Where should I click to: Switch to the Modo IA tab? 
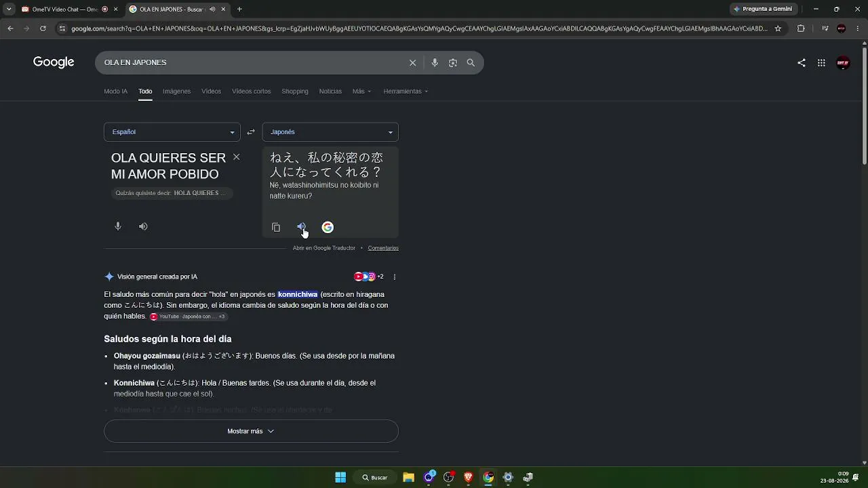[x=115, y=91]
